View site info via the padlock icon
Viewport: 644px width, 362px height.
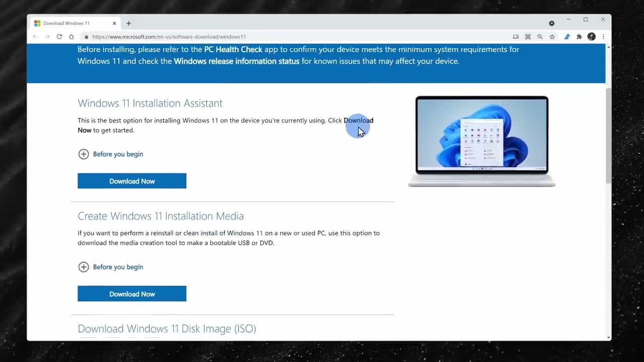pos(87,37)
